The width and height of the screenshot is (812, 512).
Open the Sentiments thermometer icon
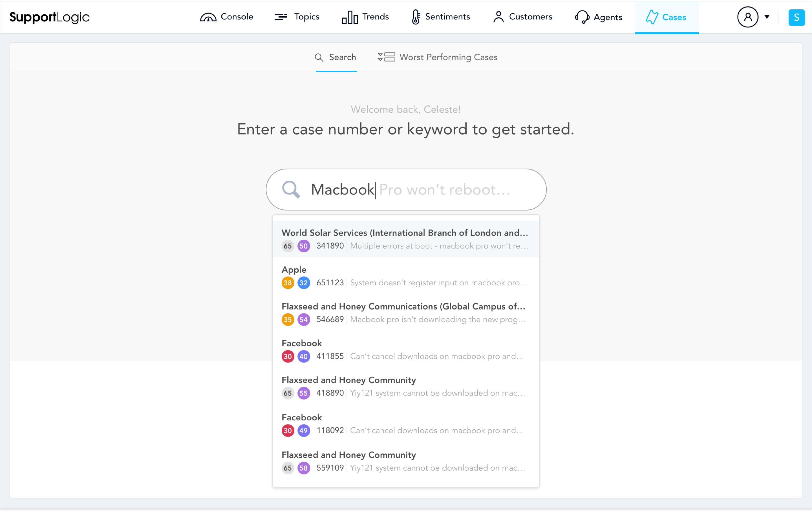(x=416, y=17)
